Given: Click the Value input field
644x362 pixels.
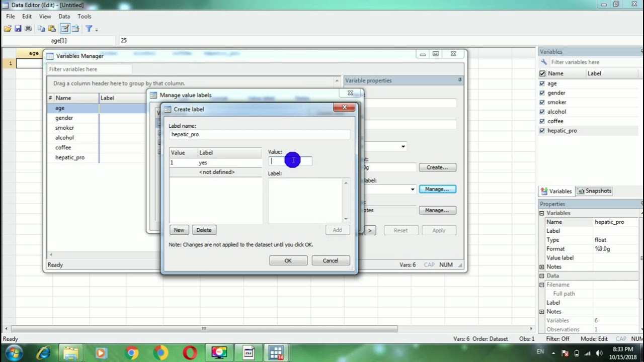Looking at the screenshot, I should pyautogui.click(x=290, y=161).
